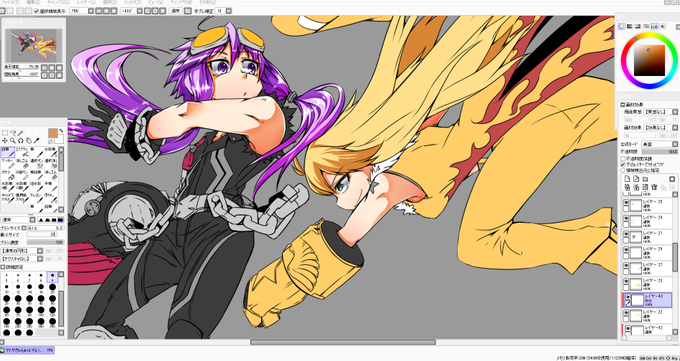Open the ウィンドウ Window menu
The width and height of the screenshot is (680, 361).
point(181,2)
